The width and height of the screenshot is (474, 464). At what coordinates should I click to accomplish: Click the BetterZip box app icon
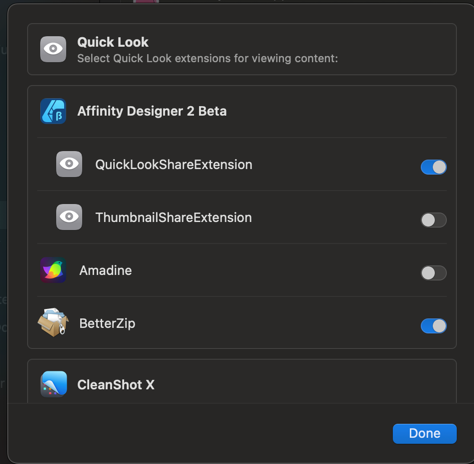click(x=53, y=323)
